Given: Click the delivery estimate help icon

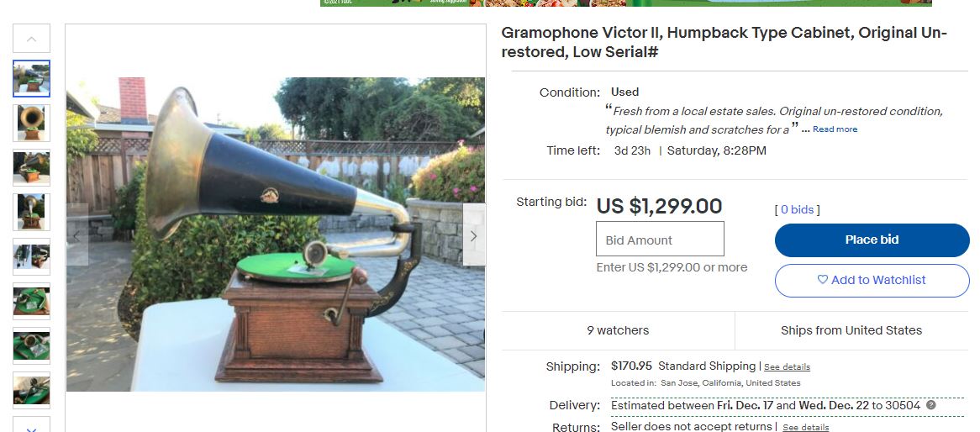Looking at the screenshot, I should 931,405.
